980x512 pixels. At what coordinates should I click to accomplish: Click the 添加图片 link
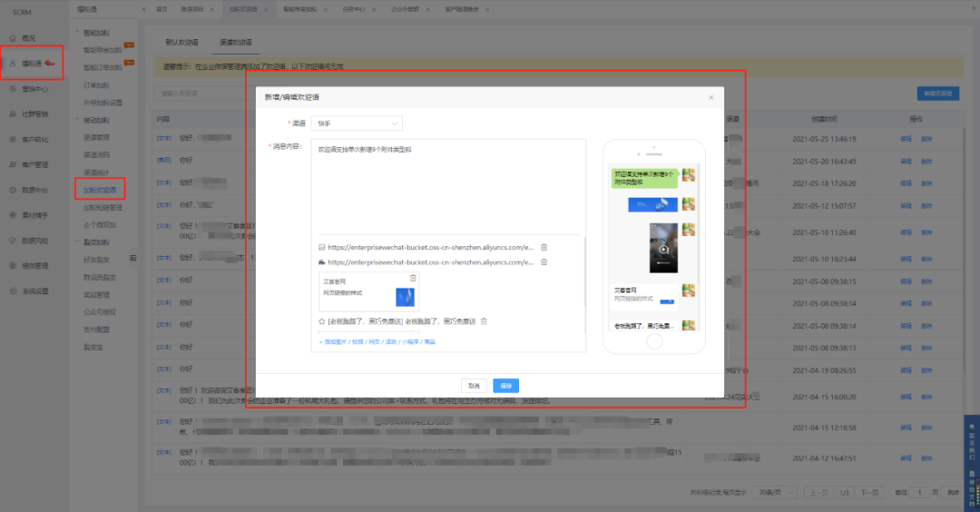pos(331,342)
